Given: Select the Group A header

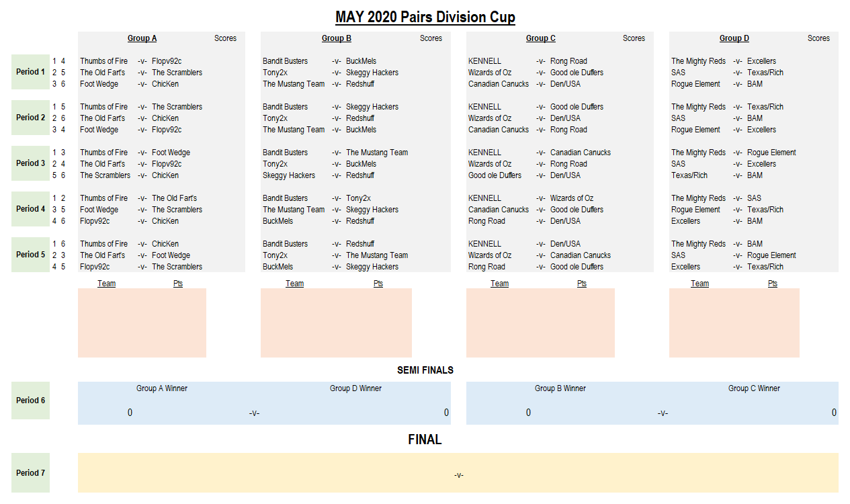Looking at the screenshot, I should 142,38.
